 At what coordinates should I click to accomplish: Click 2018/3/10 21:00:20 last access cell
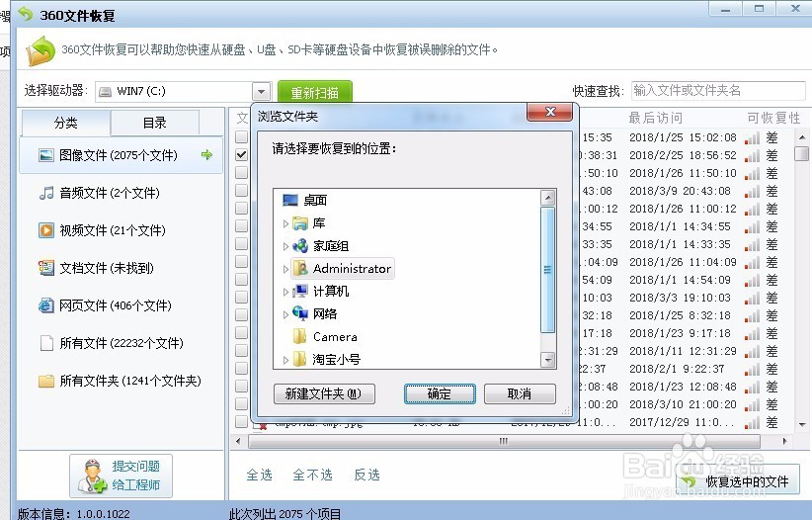coord(683,404)
